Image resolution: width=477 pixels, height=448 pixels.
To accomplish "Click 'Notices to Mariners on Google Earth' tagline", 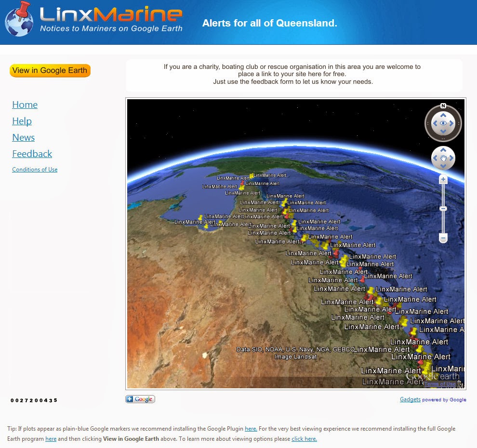I will (x=111, y=28).
